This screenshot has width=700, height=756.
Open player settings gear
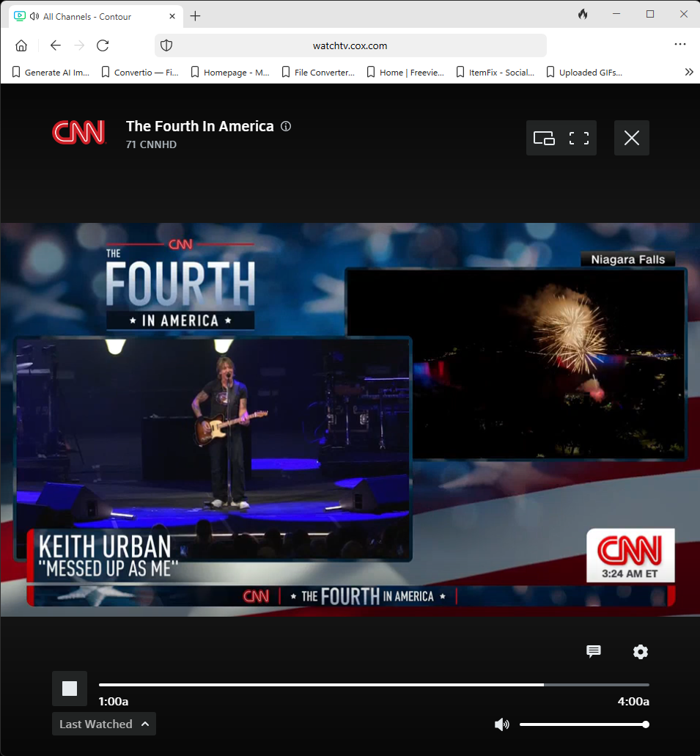(x=640, y=652)
